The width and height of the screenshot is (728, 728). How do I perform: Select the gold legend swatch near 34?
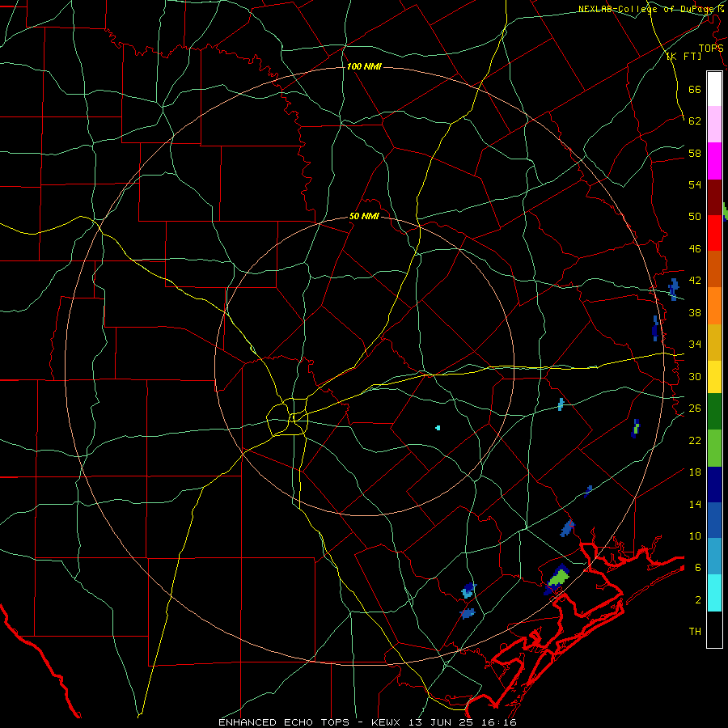coord(714,342)
